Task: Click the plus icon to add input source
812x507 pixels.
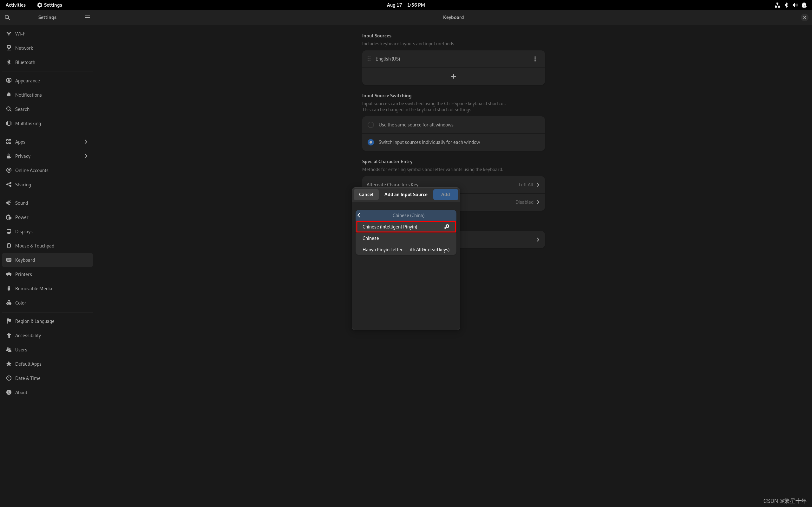Action: pos(453,76)
